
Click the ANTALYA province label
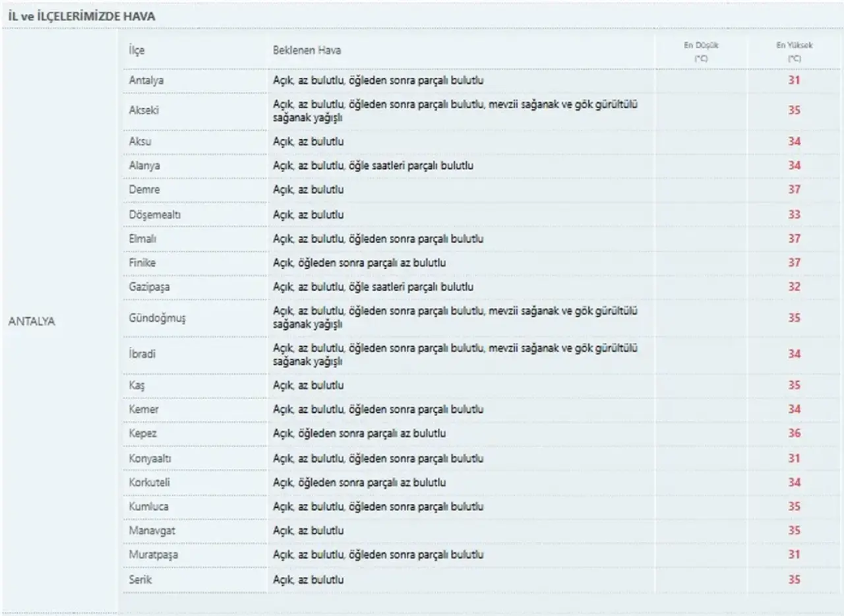[32, 323]
